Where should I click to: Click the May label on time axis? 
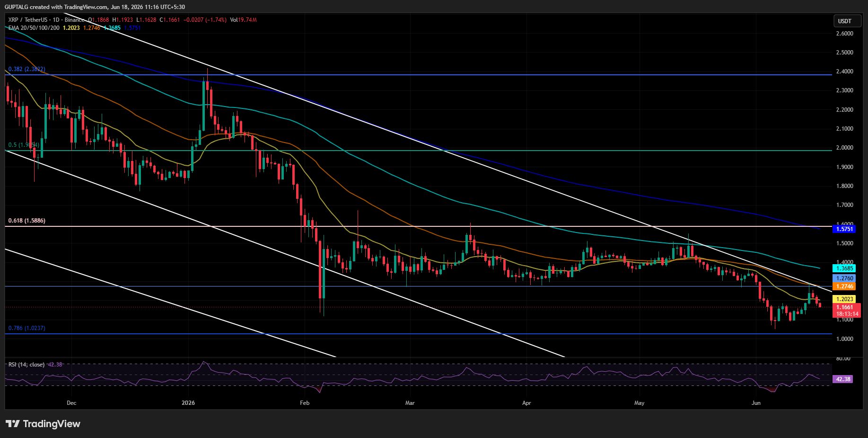639,403
